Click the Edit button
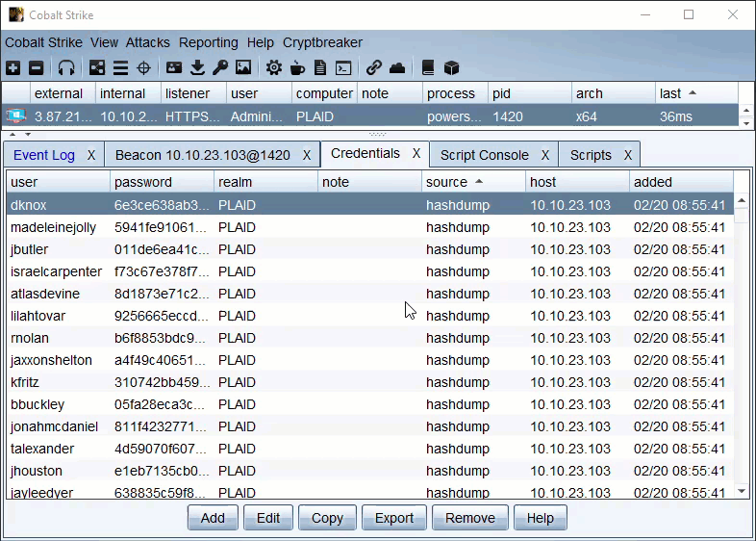This screenshot has width=756, height=541. click(268, 518)
